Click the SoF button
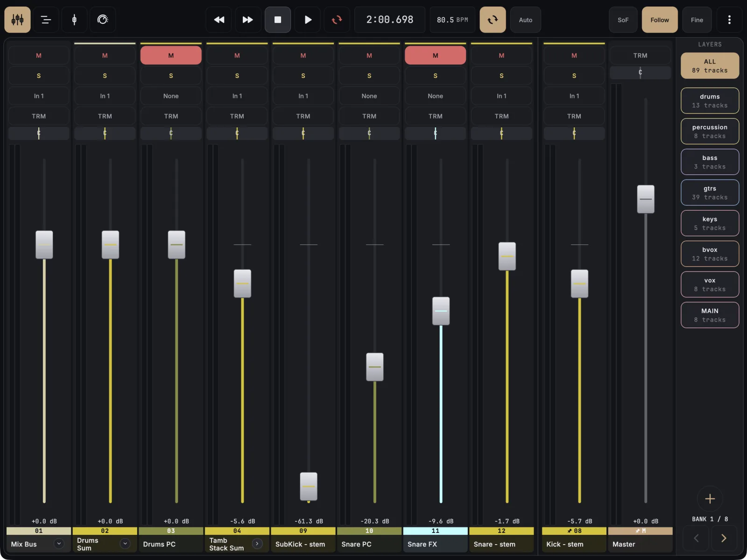The width and height of the screenshot is (747, 560). [x=623, y=20]
